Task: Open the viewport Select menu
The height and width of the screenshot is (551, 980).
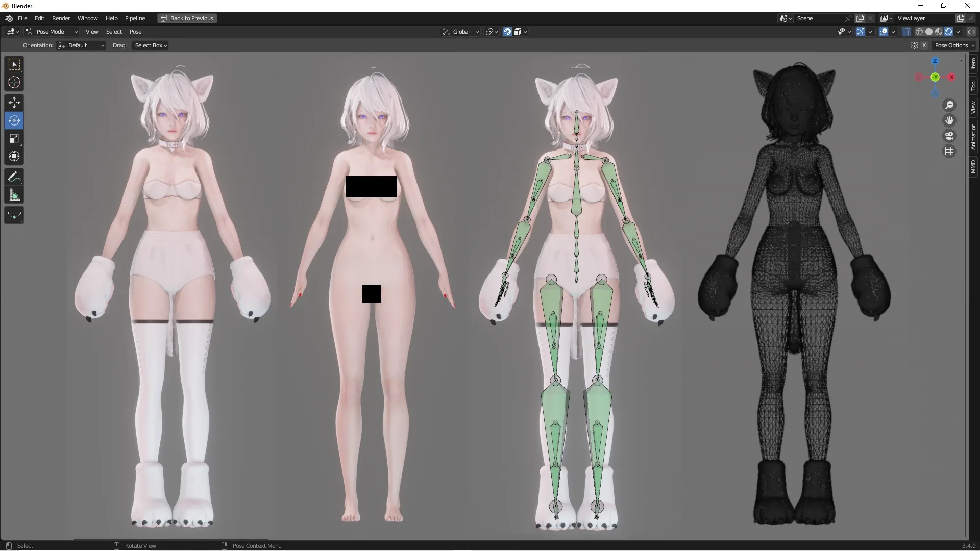Action: [x=114, y=32]
